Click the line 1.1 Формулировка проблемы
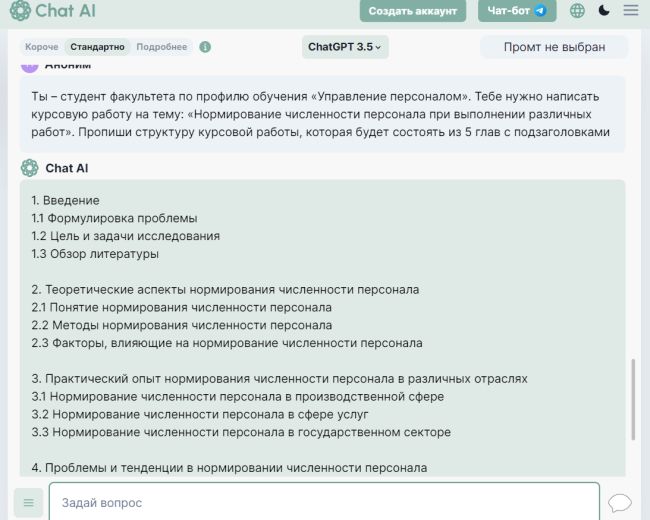Screen dimensions: 650x520 coord(114,218)
